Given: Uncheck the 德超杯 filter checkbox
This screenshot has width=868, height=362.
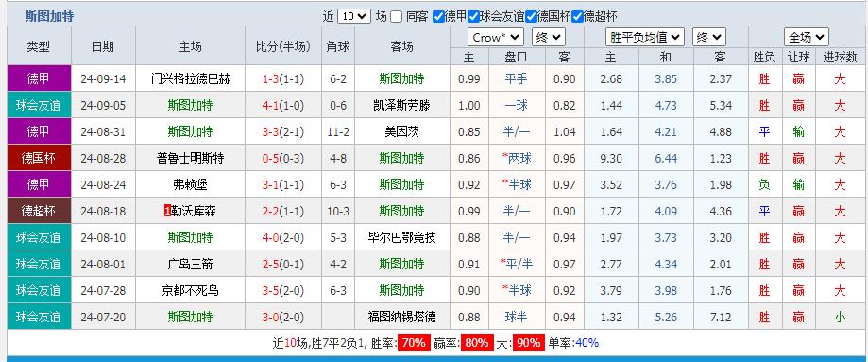Looking at the screenshot, I should 578,17.
